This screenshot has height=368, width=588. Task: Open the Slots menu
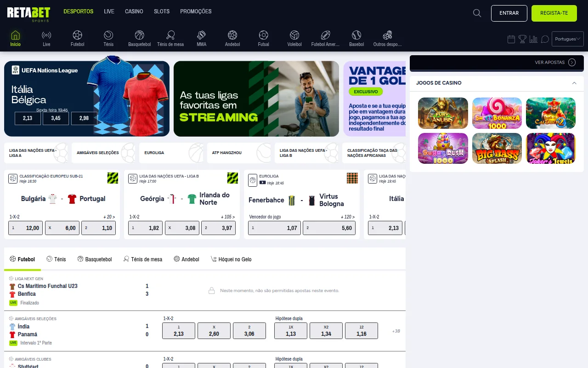click(162, 11)
